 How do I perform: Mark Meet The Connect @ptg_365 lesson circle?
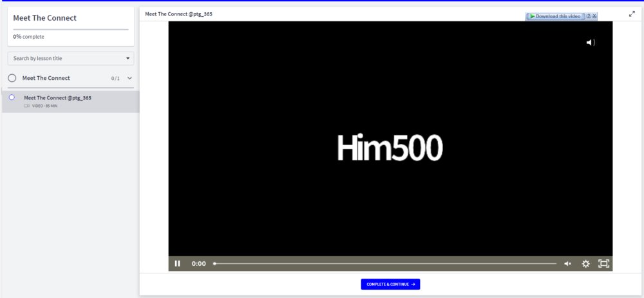coord(12,97)
